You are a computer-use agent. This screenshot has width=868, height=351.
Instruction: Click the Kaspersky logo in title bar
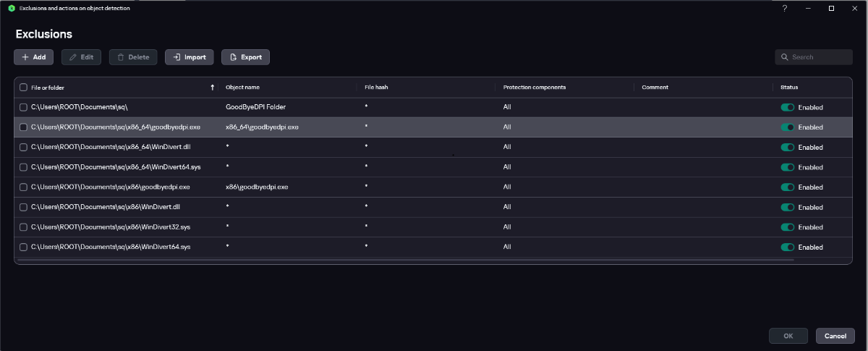click(x=11, y=8)
